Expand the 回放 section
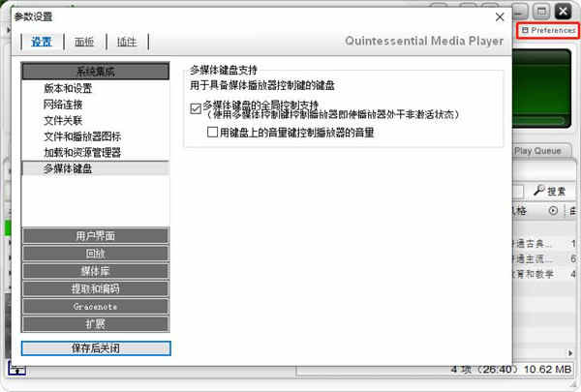581x392 pixels. [x=96, y=254]
